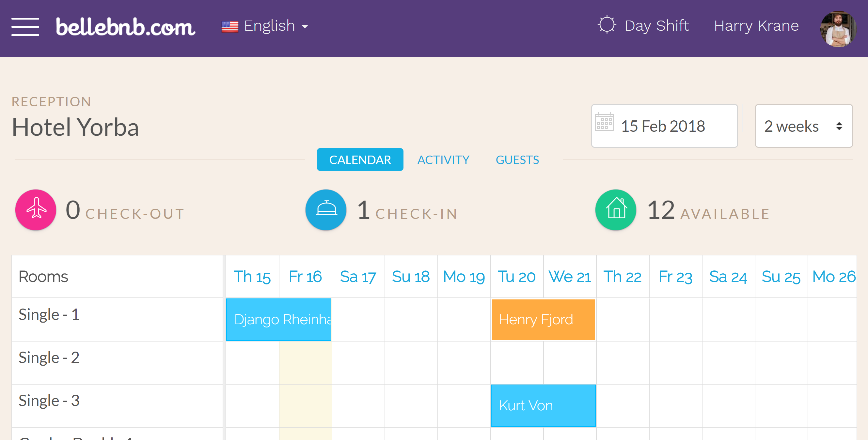Select the CALENDAR active tab
Screen dimensions: 868x440
point(360,160)
